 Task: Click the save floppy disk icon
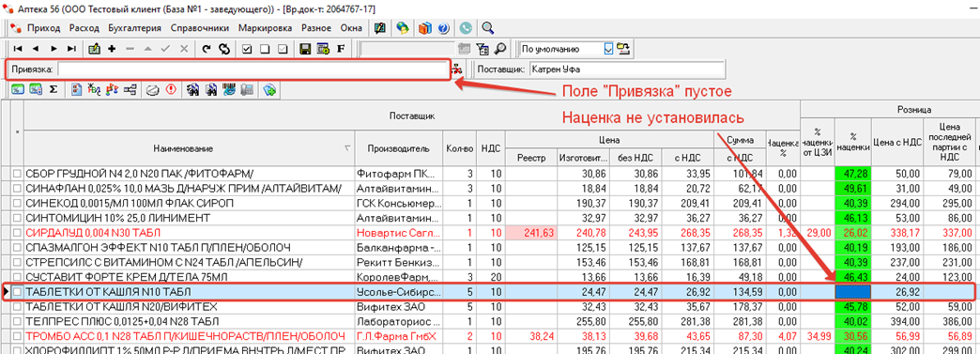tap(306, 49)
